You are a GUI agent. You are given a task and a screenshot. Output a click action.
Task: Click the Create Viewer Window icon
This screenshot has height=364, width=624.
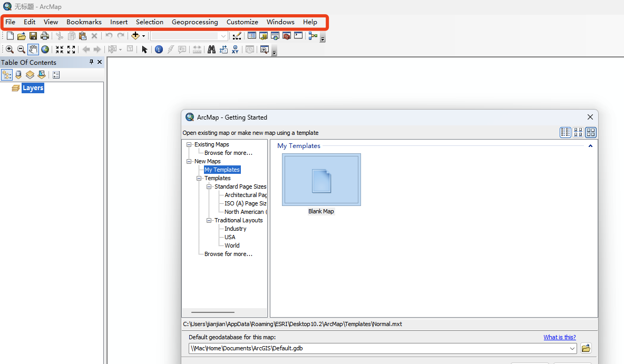click(x=264, y=50)
